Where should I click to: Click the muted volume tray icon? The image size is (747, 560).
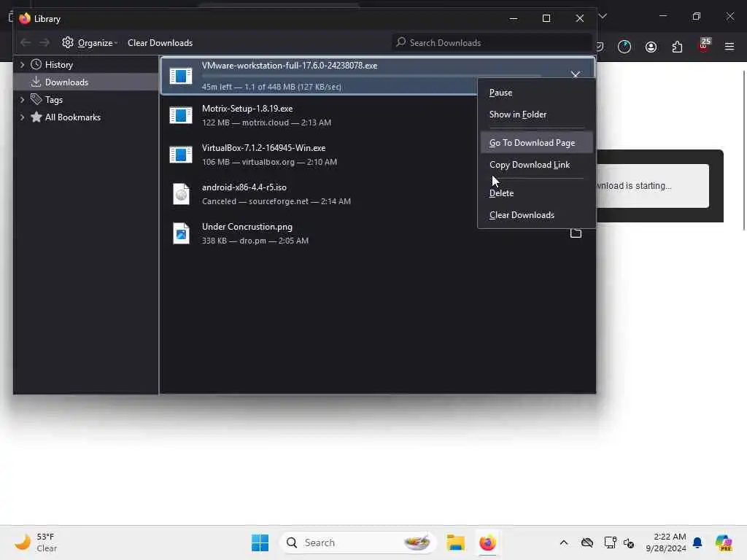(x=629, y=542)
